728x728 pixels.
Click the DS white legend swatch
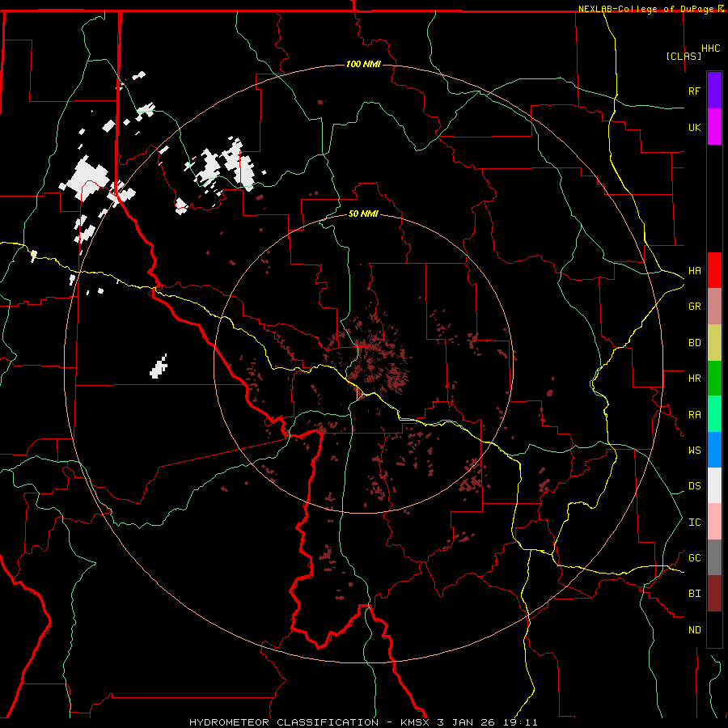click(714, 485)
